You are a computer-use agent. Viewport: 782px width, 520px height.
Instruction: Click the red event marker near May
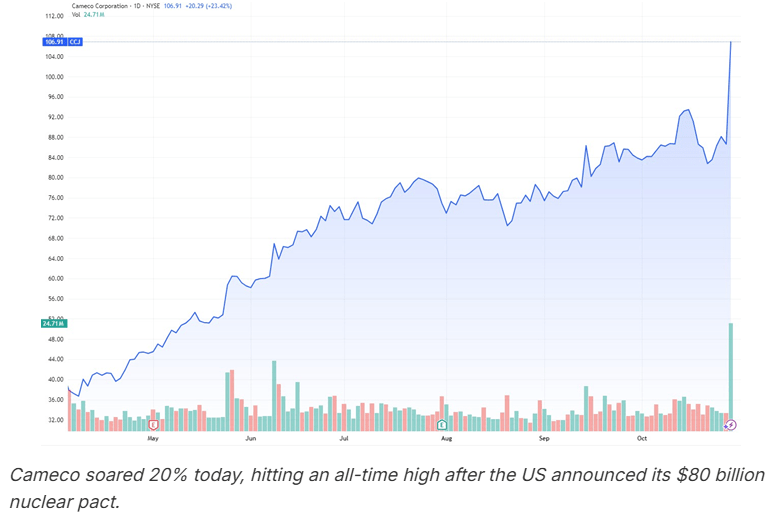[153, 424]
